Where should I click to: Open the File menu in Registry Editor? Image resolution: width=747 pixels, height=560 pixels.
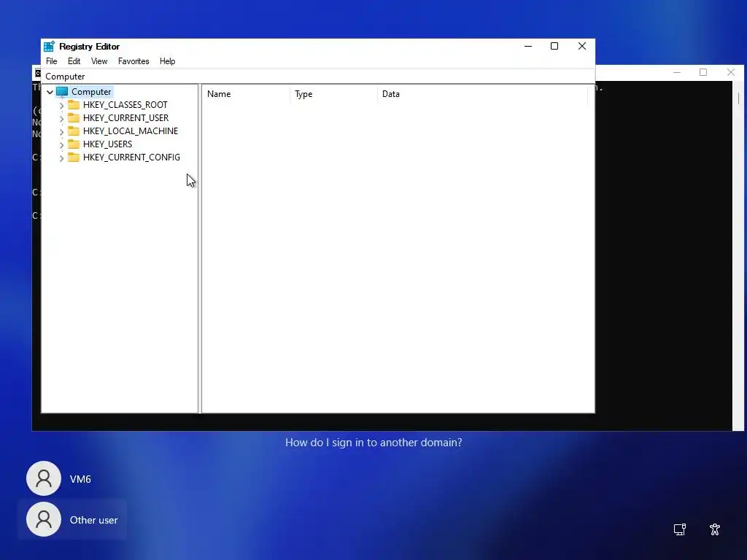pos(52,61)
